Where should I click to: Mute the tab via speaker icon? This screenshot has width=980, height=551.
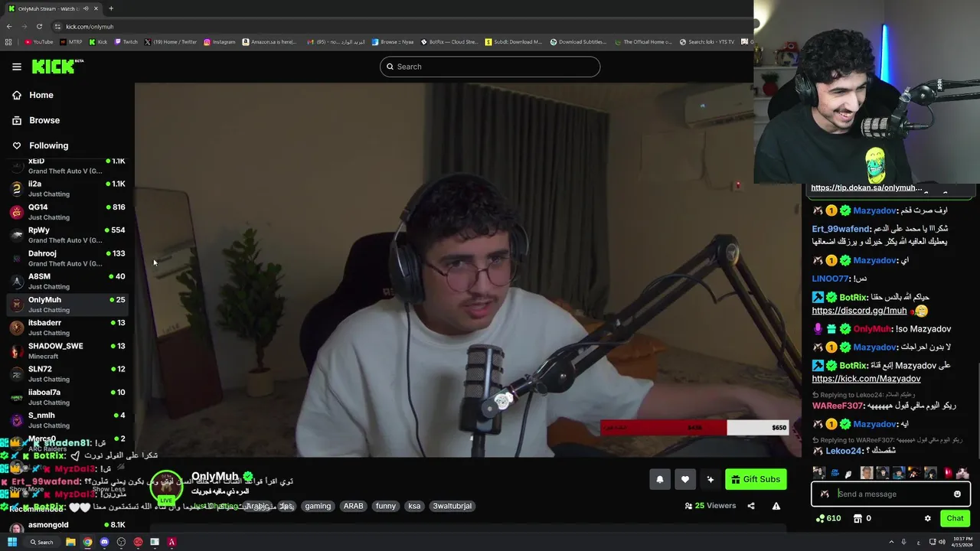[86, 8]
